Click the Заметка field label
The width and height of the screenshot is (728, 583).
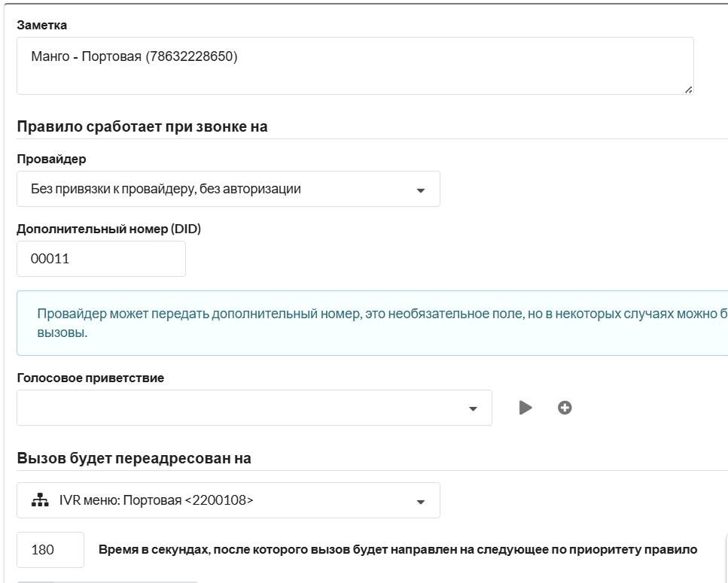[41, 25]
